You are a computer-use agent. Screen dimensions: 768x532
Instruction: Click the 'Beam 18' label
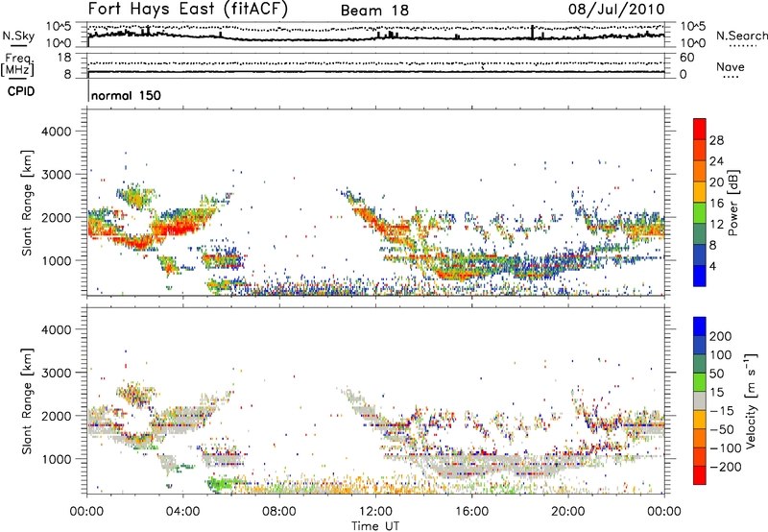tap(374, 11)
